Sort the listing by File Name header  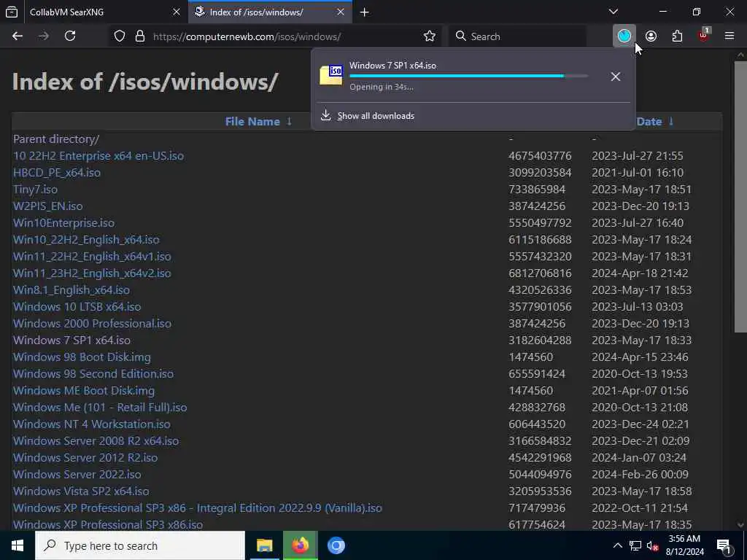(x=252, y=122)
